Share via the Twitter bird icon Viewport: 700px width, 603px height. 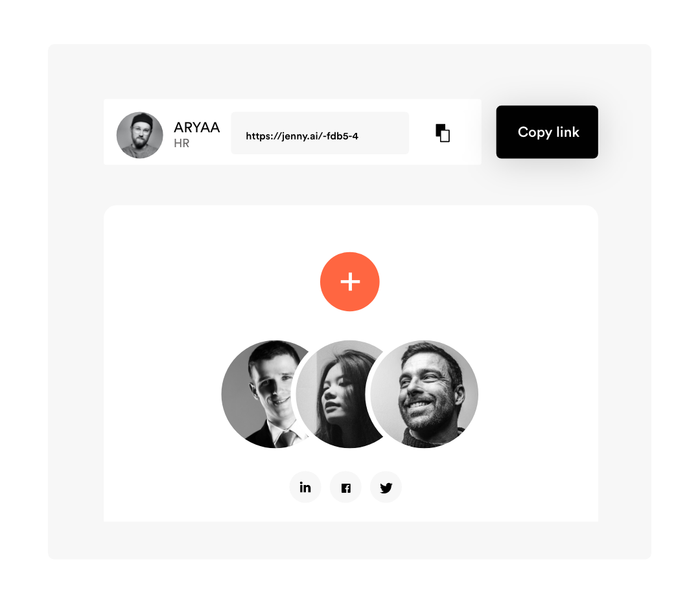(x=386, y=487)
